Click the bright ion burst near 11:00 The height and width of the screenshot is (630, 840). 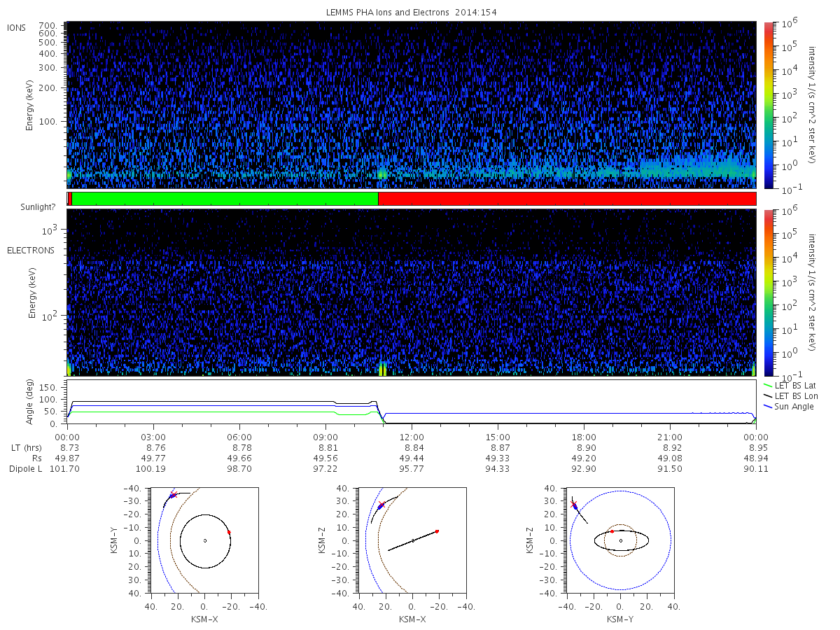click(x=382, y=173)
